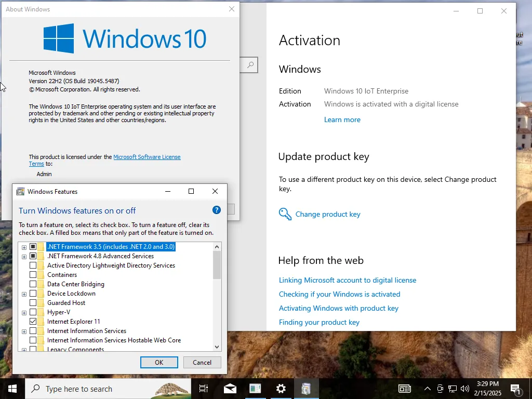
Task: Minimize the Windows Features window
Action: tap(168, 191)
